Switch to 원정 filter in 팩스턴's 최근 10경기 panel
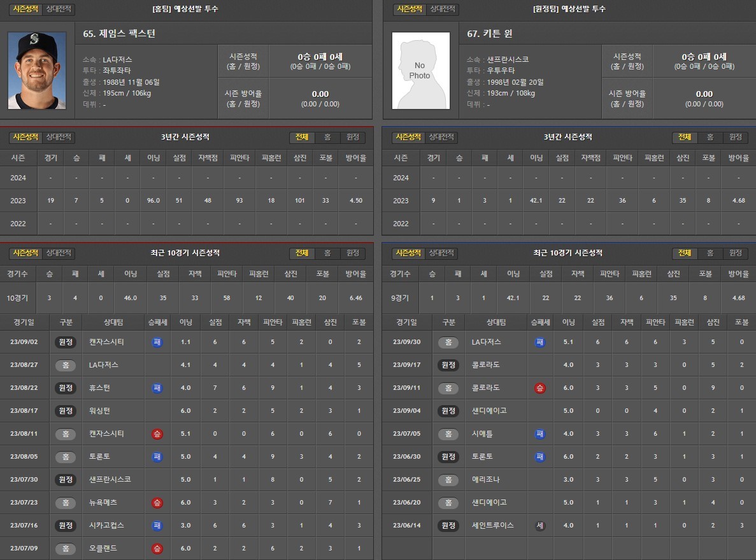This screenshot has width=756, height=560. (x=353, y=253)
